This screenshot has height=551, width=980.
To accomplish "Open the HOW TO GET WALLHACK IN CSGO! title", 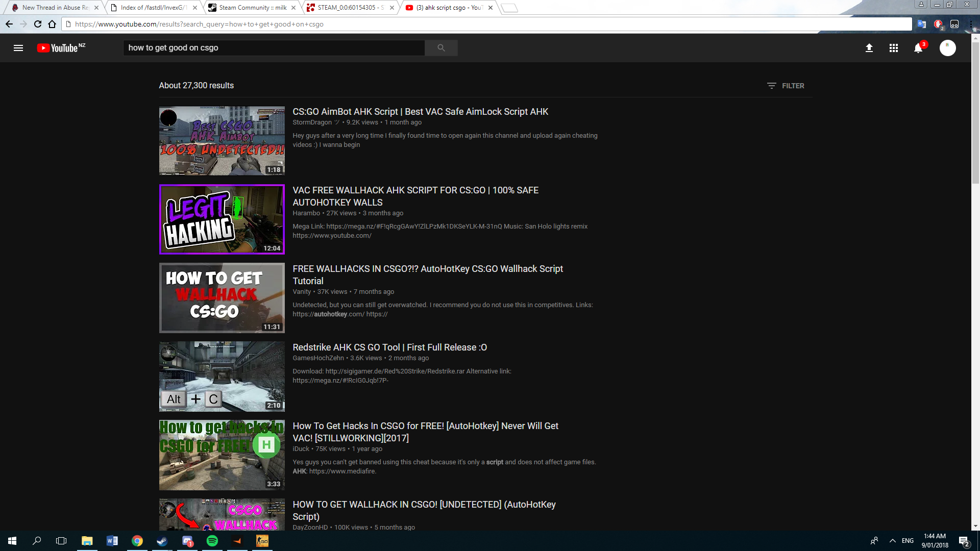I will tap(424, 511).
